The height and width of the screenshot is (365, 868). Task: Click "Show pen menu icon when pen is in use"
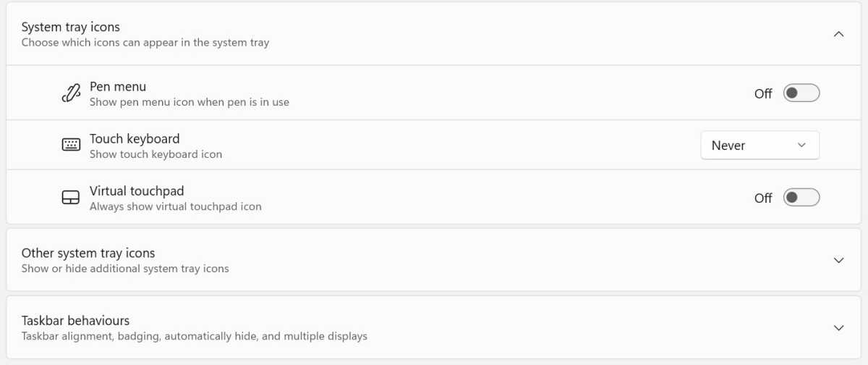click(x=190, y=102)
